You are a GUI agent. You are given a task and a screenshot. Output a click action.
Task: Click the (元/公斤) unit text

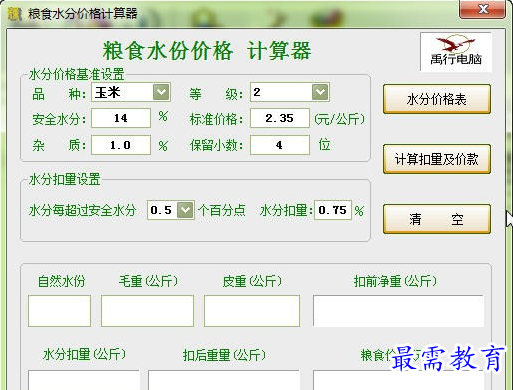[339, 119]
